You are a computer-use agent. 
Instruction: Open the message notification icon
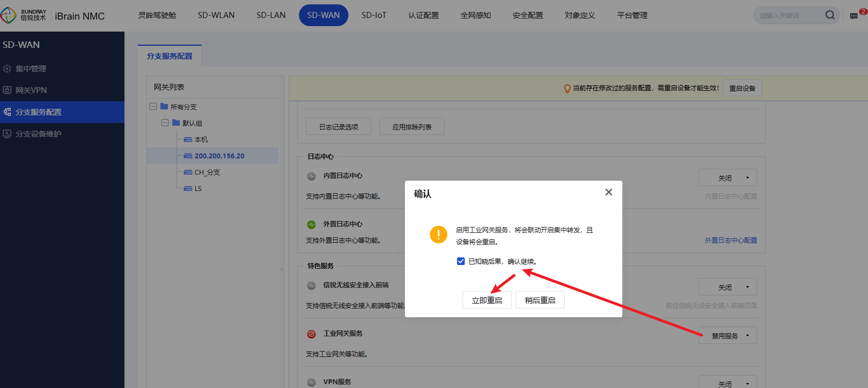[854, 16]
